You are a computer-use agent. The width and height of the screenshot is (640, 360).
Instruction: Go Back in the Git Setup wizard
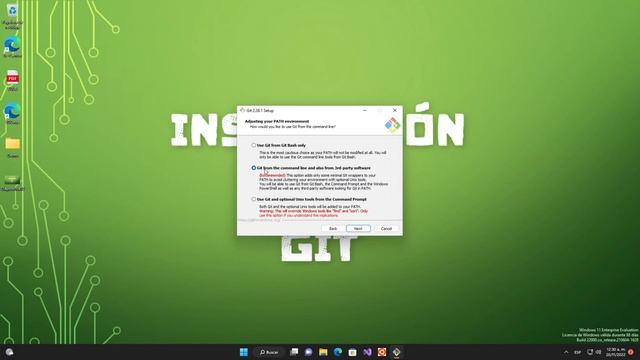pos(333,229)
